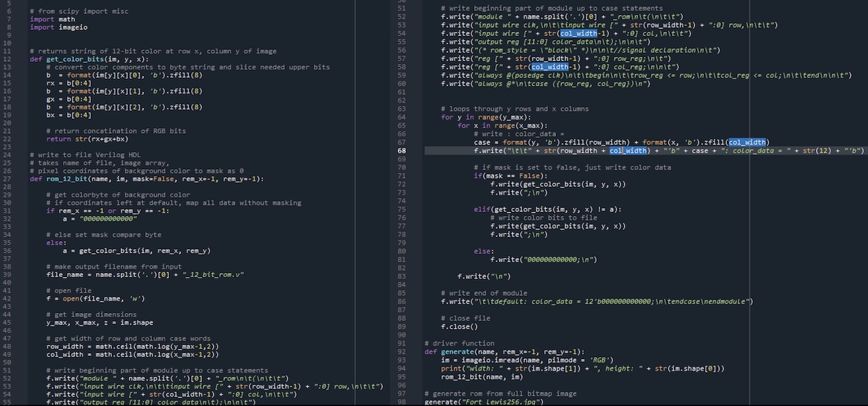
Task: Place cursor on 'def generate(name, rem_x=-1, rem_y=-1):'
Action: pos(505,352)
